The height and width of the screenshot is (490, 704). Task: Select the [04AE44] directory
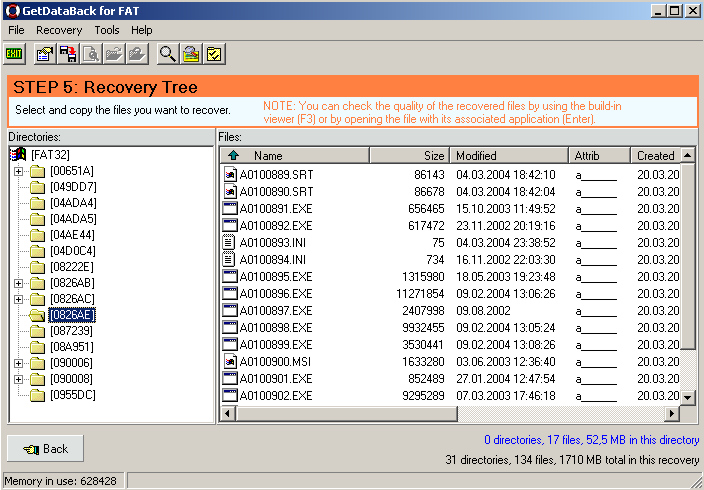pyautogui.click(x=72, y=235)
